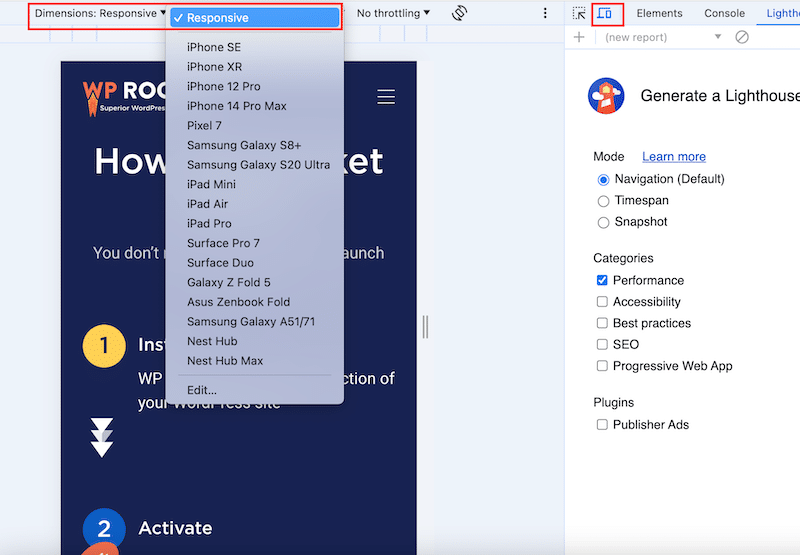Select iPad Mini device
The width and height of the screenshot is (800, 555).
pos(211,184)
